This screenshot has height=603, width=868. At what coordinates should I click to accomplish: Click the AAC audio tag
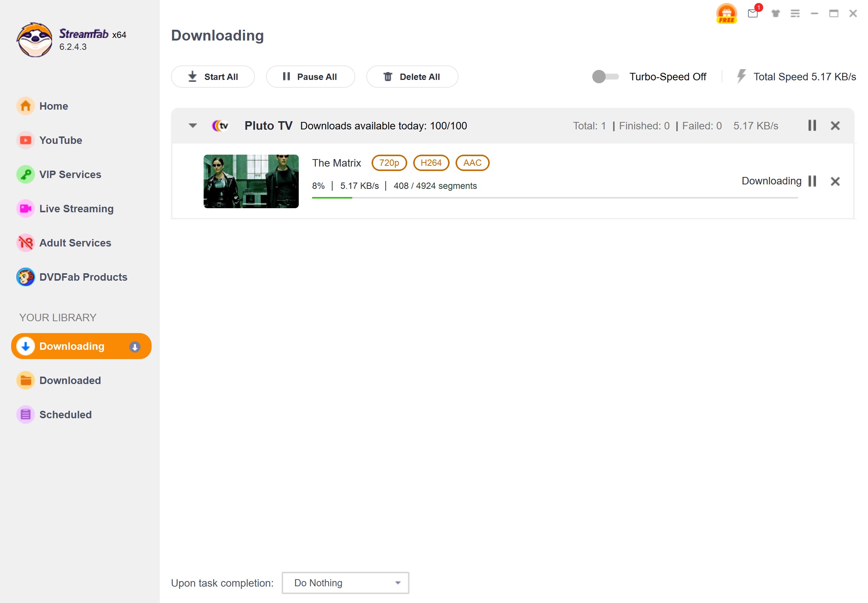coord(472,163)
